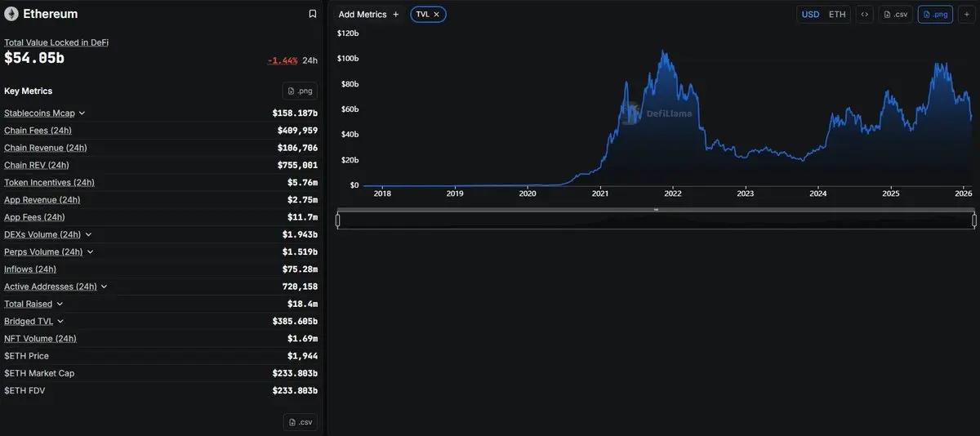Click the Chain Fees (24h) label
Screen dimensions: 980x436
coord(38,131)
